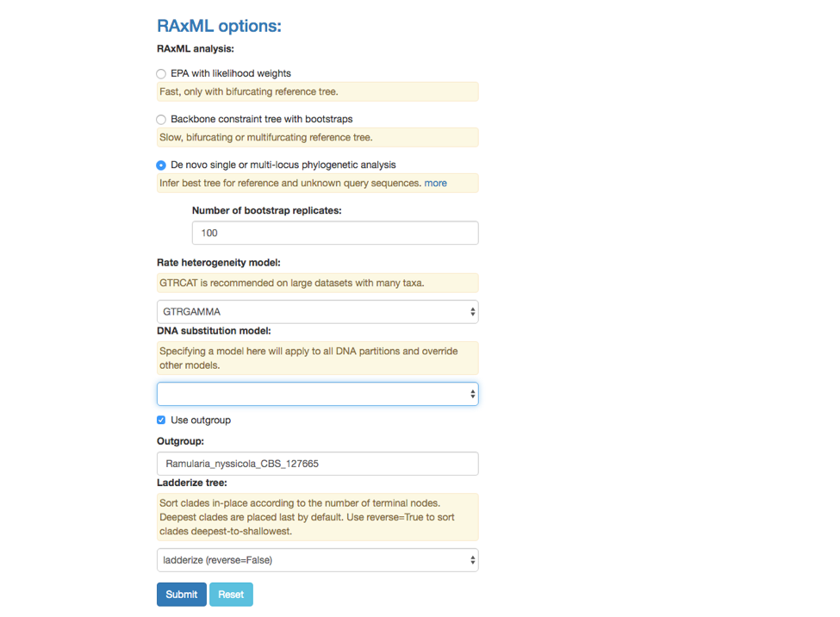The height and width of the screenshot is (617, 840).
Task: Toggle the Use outgroup checkbox
Action: pyautogui.click(x=161, y=420)
